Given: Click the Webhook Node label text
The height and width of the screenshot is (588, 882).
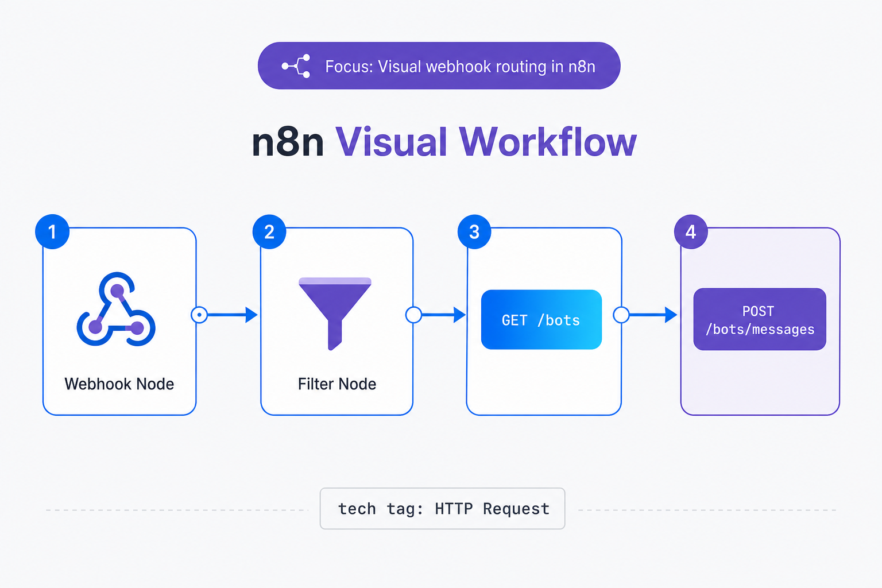Looking at the screenshot, I should [119, 384].
